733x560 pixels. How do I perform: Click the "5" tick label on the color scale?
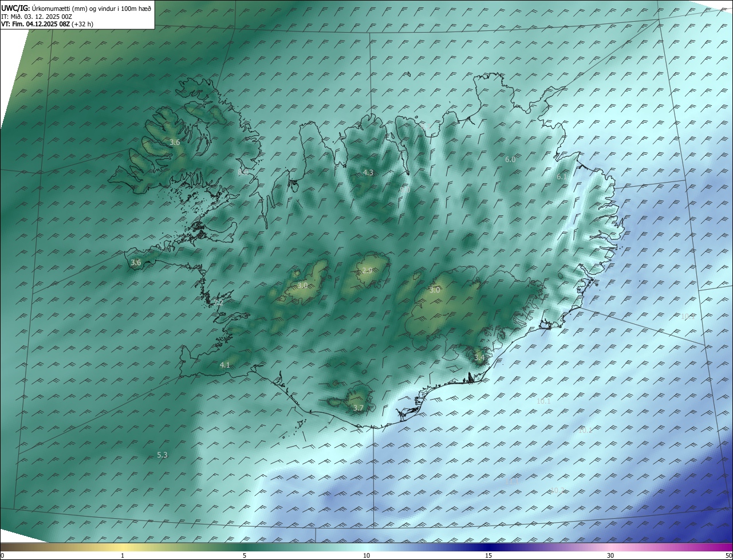tap(245, 555)
